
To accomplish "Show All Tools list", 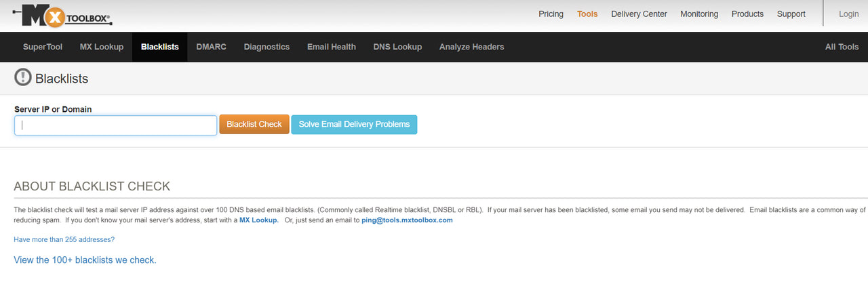I will click(842, 47).
